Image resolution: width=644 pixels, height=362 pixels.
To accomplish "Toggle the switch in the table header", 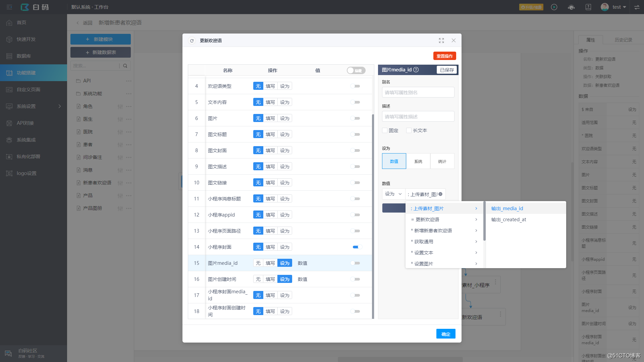I will point(356,70).
